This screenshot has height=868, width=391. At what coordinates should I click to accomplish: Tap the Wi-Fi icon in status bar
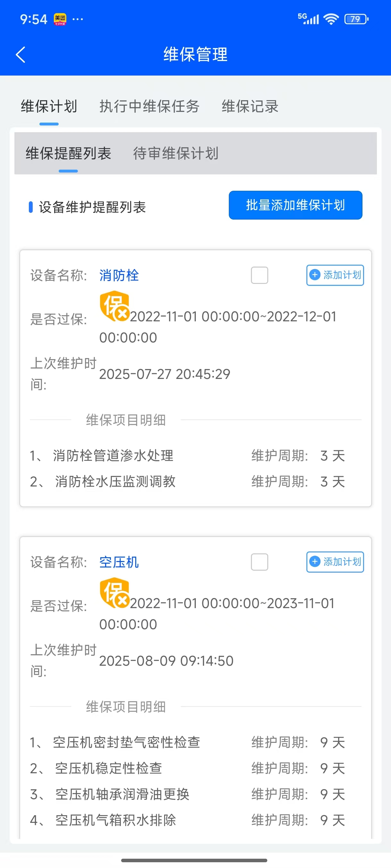tap(331, 19)
